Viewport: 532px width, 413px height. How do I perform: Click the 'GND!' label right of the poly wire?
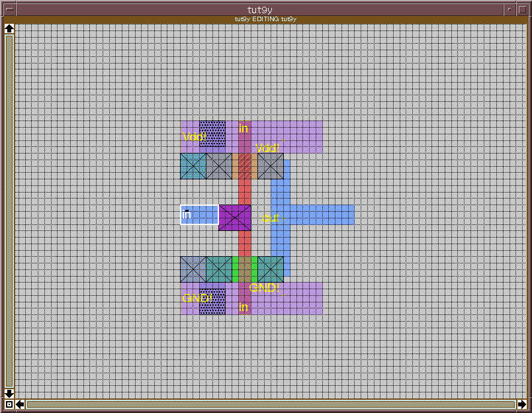pos(264,288)
